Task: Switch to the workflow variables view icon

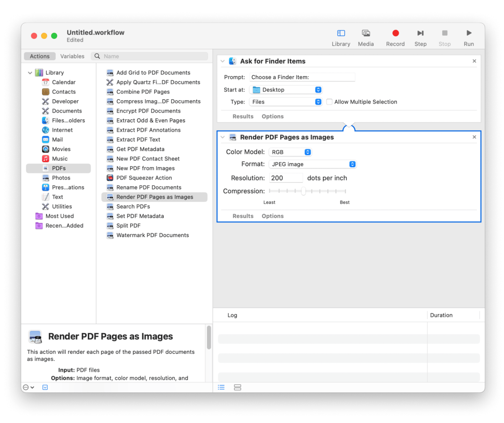Action: coord(237,387)
